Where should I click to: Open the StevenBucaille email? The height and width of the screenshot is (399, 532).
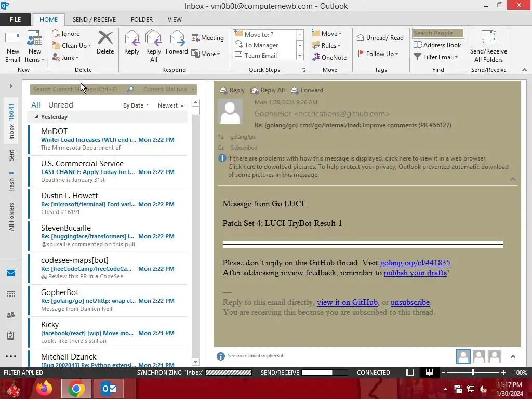pyautogui.click(x=108, y=236)
